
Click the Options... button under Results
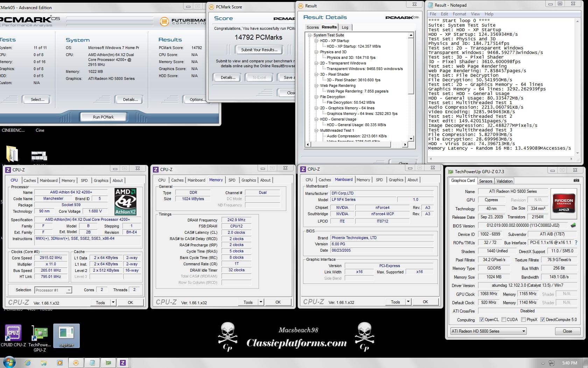[x=196, y=100]
